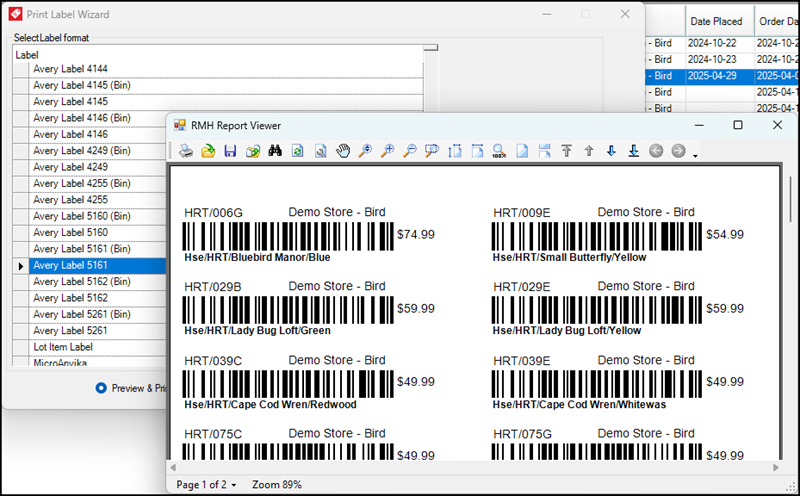This screenshot has height=496, width=800.
Task: Click the Single page view icon
Action: [x=522, y=151]
